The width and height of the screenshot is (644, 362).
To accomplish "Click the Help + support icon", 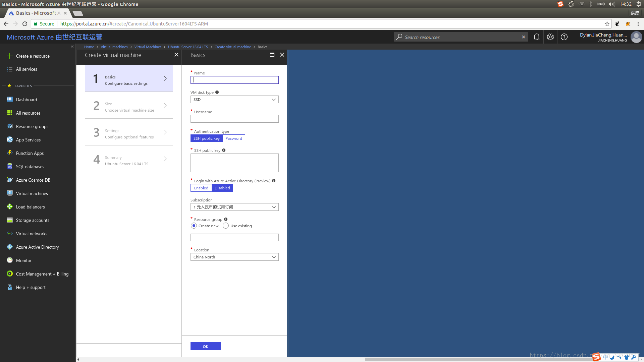I will click(10, 287).
